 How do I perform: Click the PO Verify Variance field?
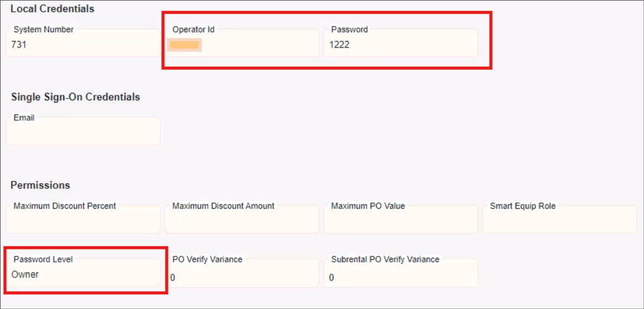coord(242,273)
